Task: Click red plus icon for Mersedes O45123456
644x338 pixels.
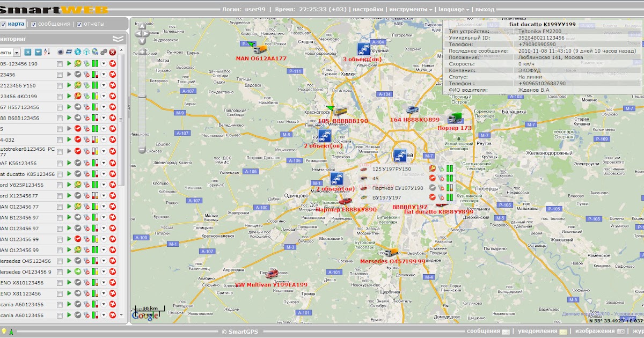Action: point(112,261)
